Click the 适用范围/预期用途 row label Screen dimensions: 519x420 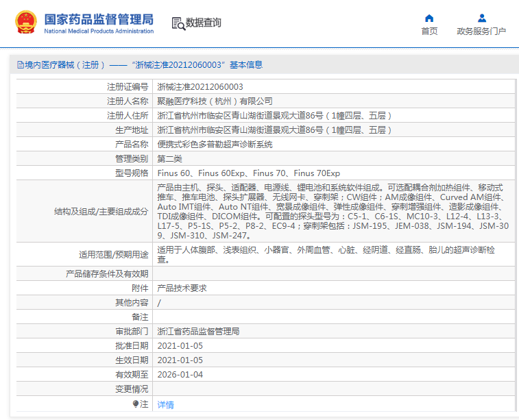113,255
